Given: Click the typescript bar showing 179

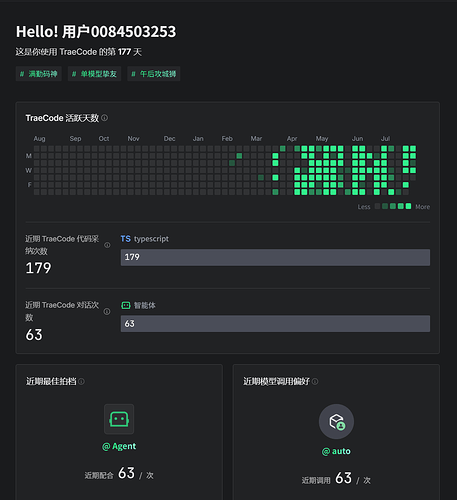Looking at the screenshot, I should [275, 257].
